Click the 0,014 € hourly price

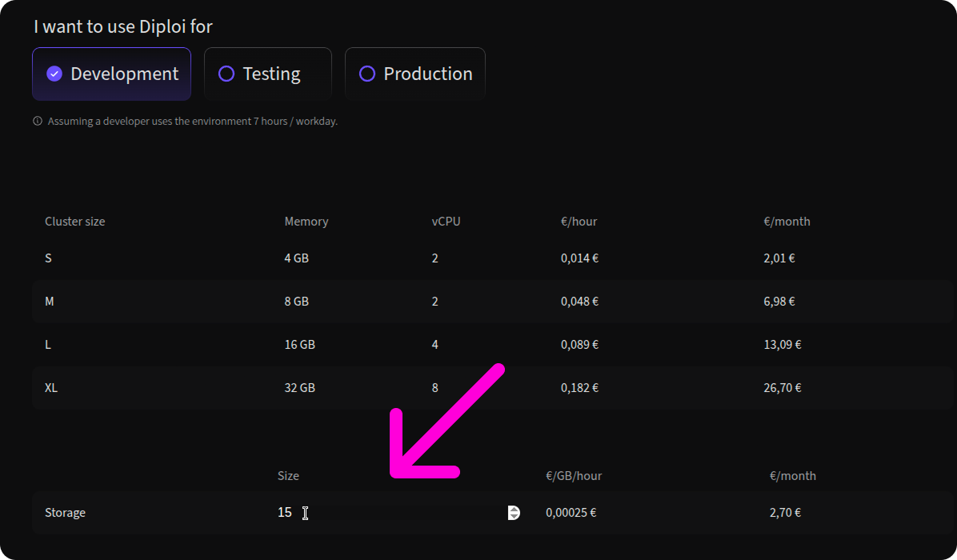[x=579, y=258]
